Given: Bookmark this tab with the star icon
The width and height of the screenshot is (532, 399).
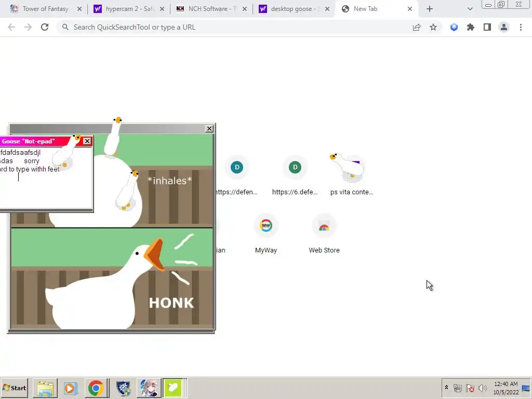Looking at the screenshot, I should 433,27.
